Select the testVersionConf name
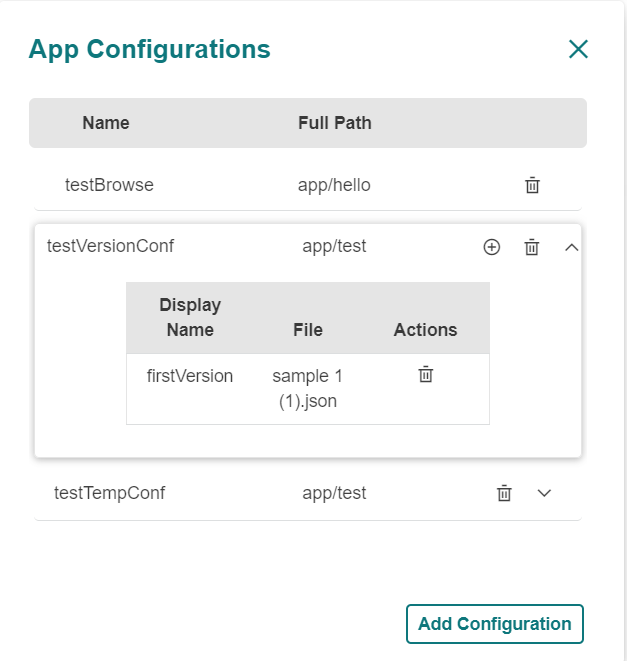 (x=110, y=246)
